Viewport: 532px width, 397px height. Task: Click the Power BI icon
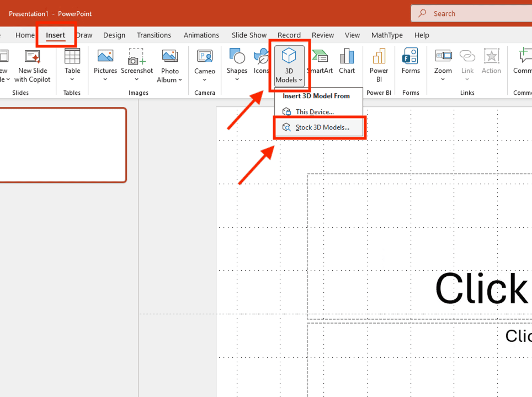pyautogui.click(x=379, y=56)
